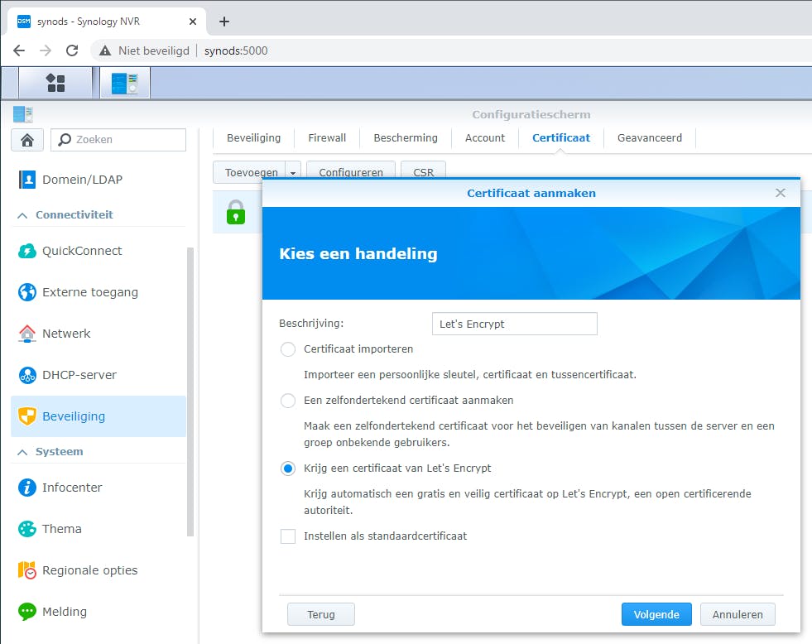Switch to the Geavanceerd tab
The height and width of the screenshot is (644, 812).
pyautogui.click(x=650, y=138)
